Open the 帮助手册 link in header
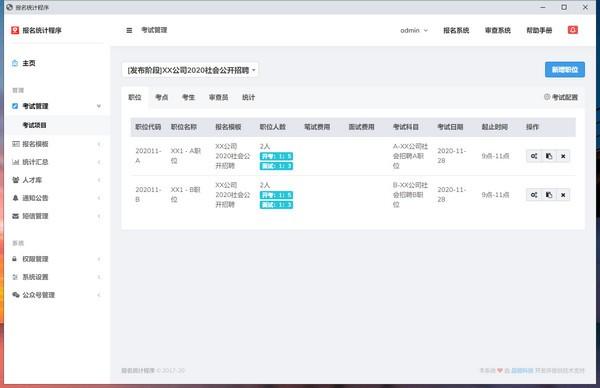The height and width of the screenshot is (388, 600). point(539,30)
